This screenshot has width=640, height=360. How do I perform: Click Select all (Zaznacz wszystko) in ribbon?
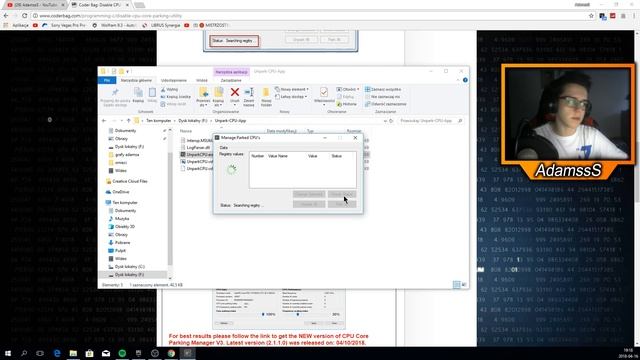click(x=383, y=89)
